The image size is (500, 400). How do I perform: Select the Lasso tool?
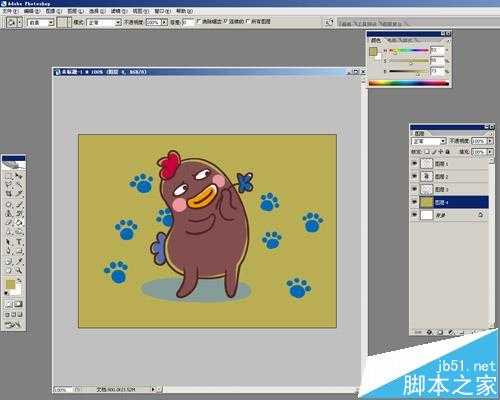click(x=9, y=184)
